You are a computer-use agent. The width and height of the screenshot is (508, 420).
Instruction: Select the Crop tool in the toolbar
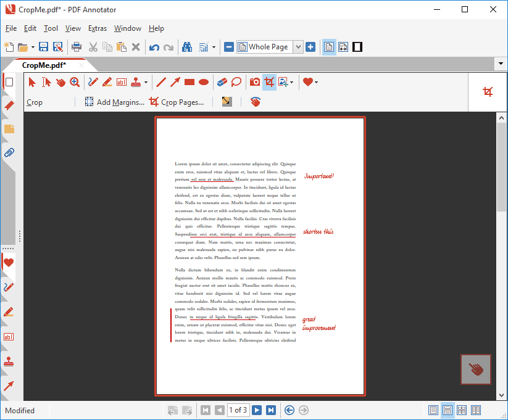269,81
